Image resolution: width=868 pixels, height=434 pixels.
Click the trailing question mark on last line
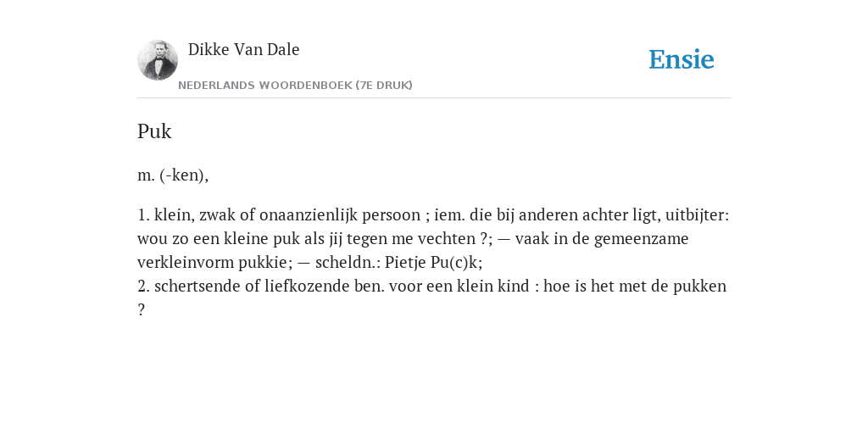pyautogui.click(x=141, y=310)
